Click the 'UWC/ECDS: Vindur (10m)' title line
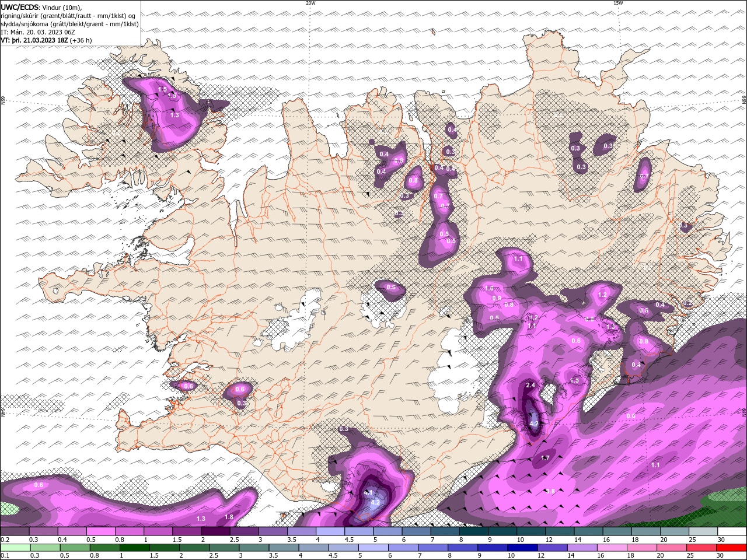Screen dimensions: 747x560 (41, 6)
